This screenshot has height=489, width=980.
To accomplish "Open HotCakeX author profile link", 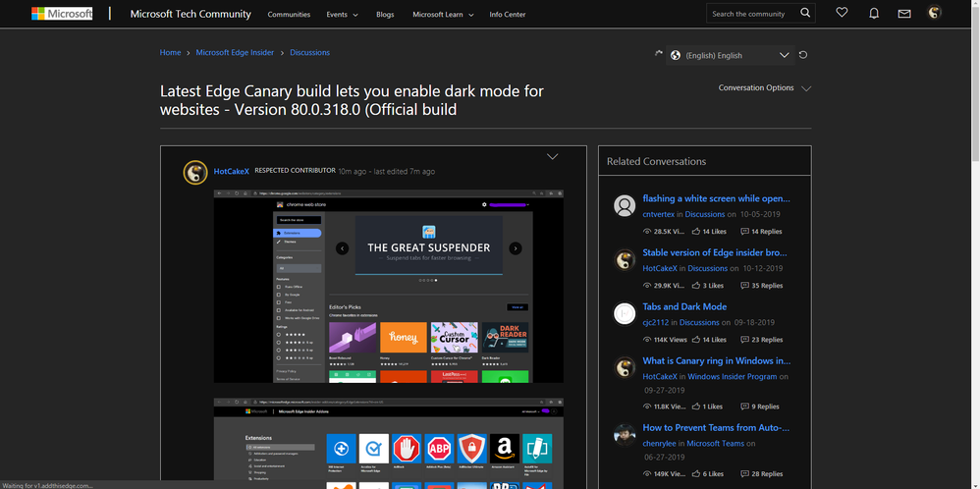I will point(231,171).
